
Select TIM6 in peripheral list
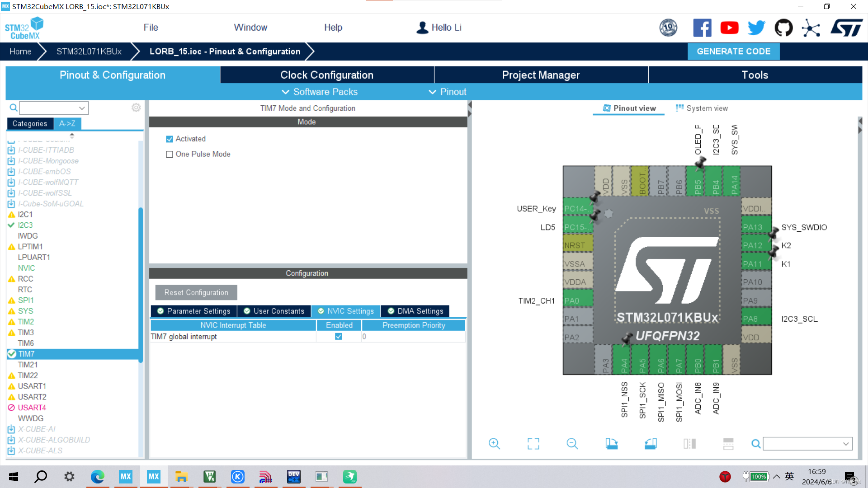pos(26,343)
